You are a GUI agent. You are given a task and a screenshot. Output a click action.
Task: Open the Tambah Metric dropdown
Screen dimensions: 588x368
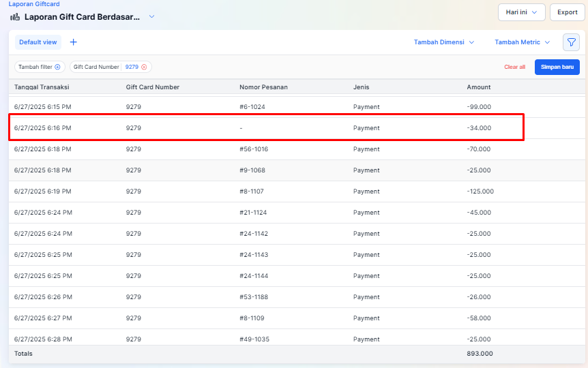522,42
